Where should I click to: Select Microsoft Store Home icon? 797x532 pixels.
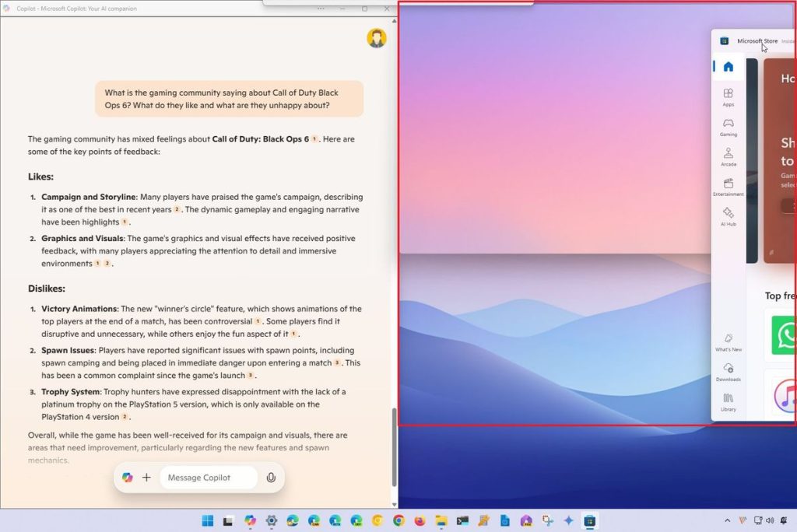point(729,67)
